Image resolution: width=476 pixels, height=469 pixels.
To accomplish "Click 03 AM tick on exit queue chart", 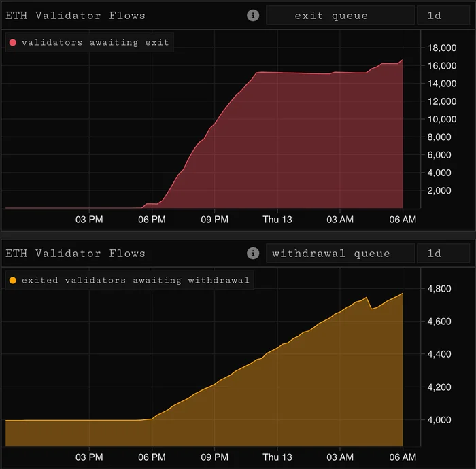I will click(340, 220).
